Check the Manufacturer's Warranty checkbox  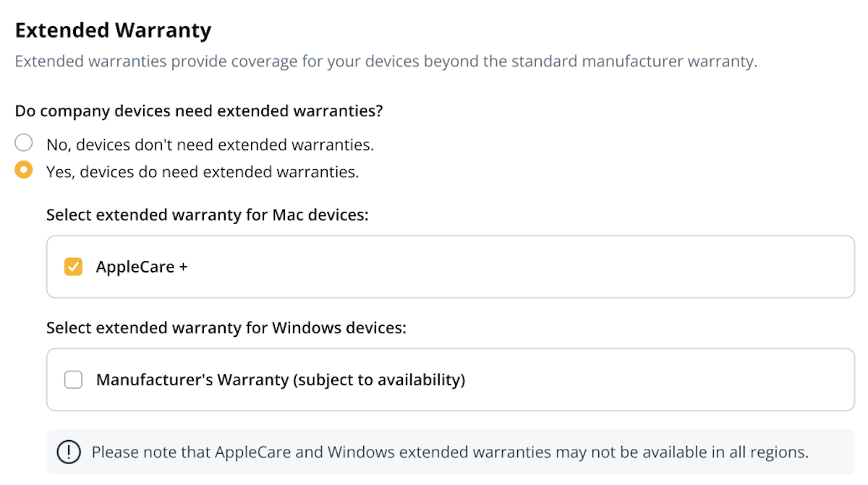[73, 379]
